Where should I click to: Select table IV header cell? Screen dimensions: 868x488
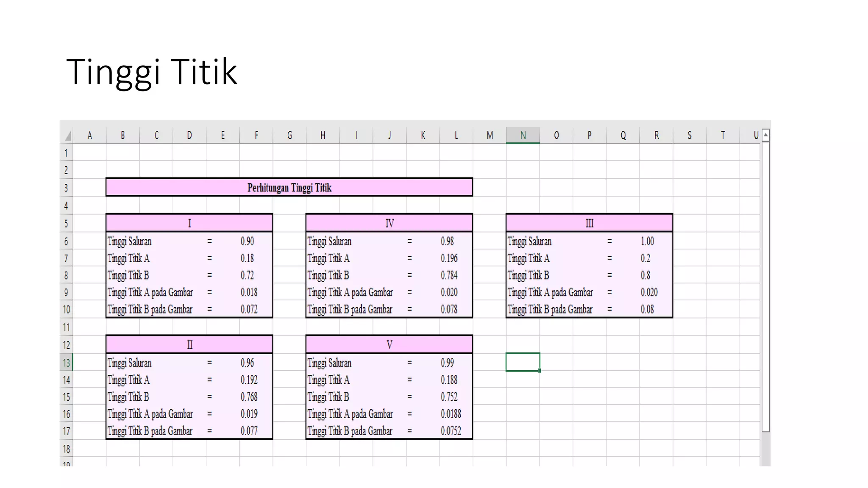389,223
